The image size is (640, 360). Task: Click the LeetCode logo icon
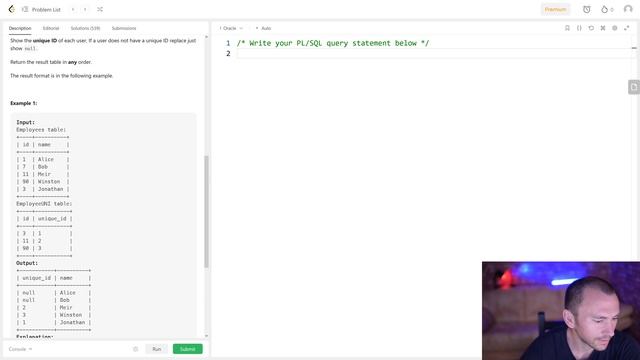coord(11,9)
